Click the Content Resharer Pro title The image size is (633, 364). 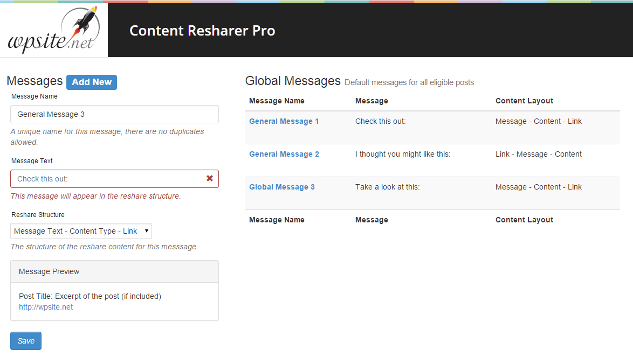coord(202,31)
